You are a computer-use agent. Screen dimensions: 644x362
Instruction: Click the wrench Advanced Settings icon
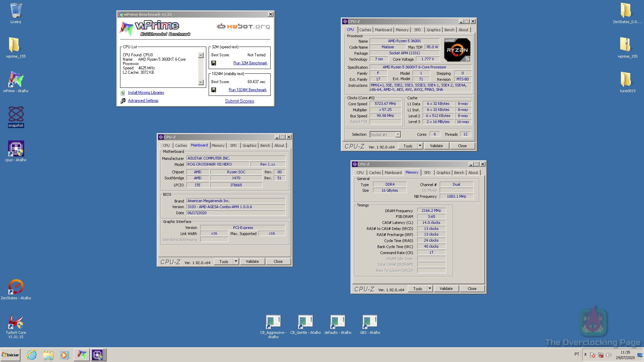(123, 101)
